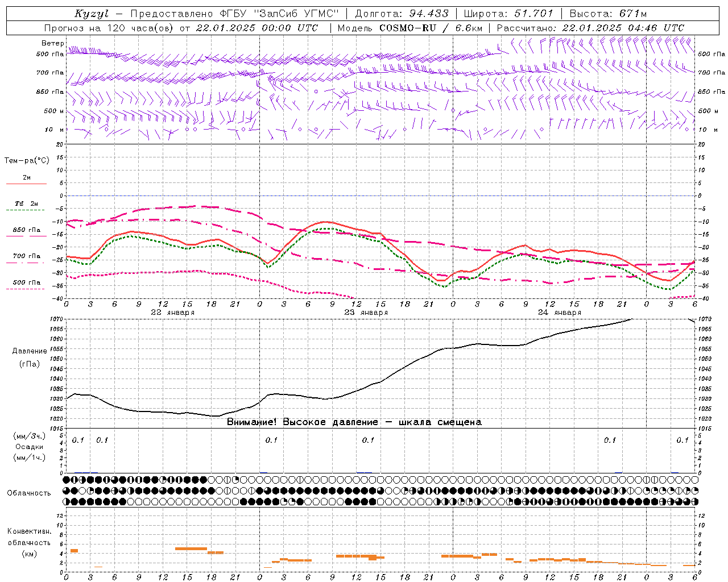The width and height of the screenshot is (728, 582).
Task: Click the Тем-ра(°C) panel label
Action: [x=27, y=161]
